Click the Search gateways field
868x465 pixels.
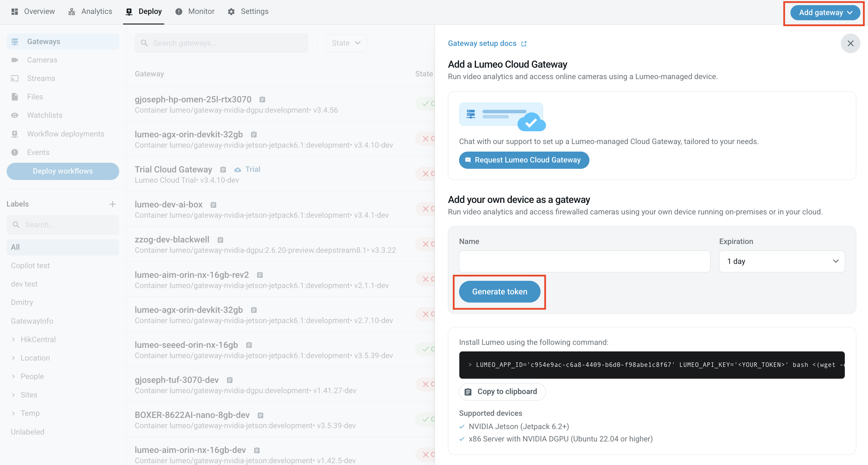pyautogui.click(x=222, y=43)
